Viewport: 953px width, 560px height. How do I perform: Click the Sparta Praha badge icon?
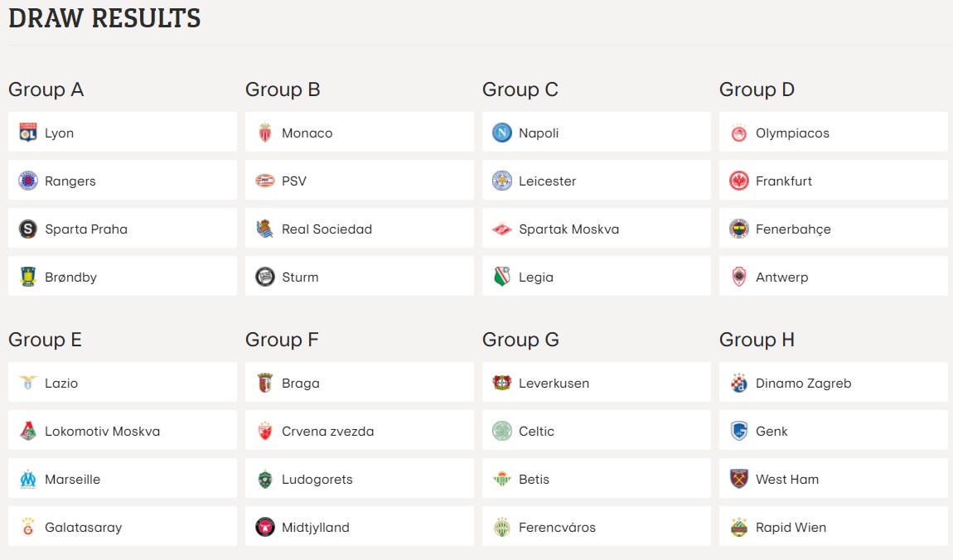coord(28,229)
